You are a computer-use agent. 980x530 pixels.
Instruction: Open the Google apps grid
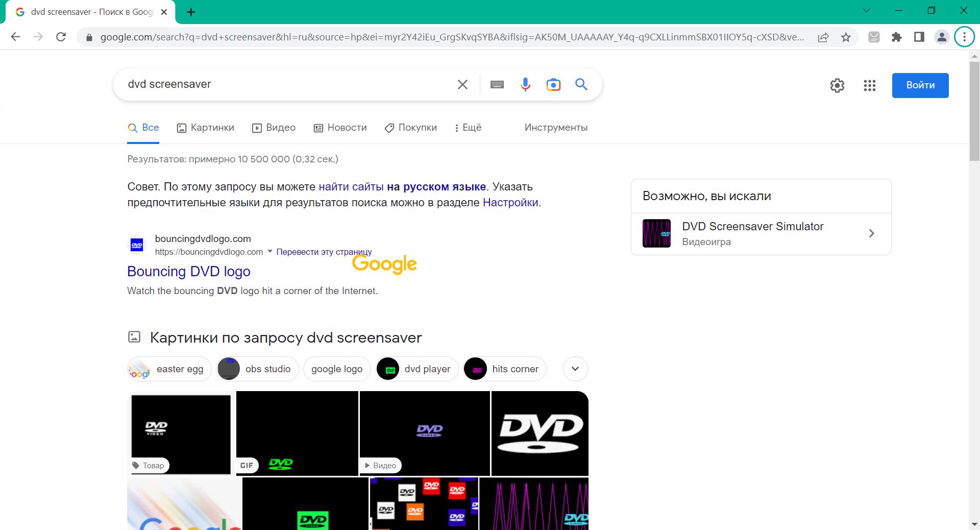[x=870, y=85]
